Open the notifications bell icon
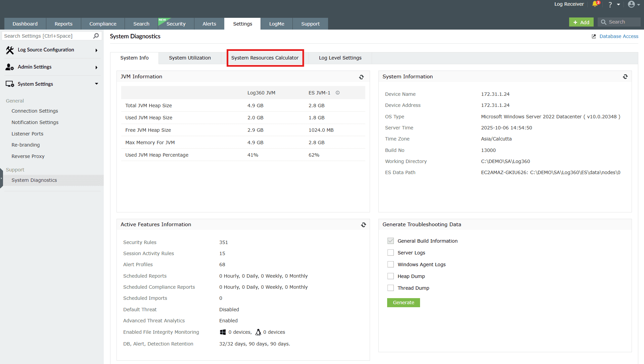Image resolution: width=644 pixels, height=364 pixels. click(595, 4)
